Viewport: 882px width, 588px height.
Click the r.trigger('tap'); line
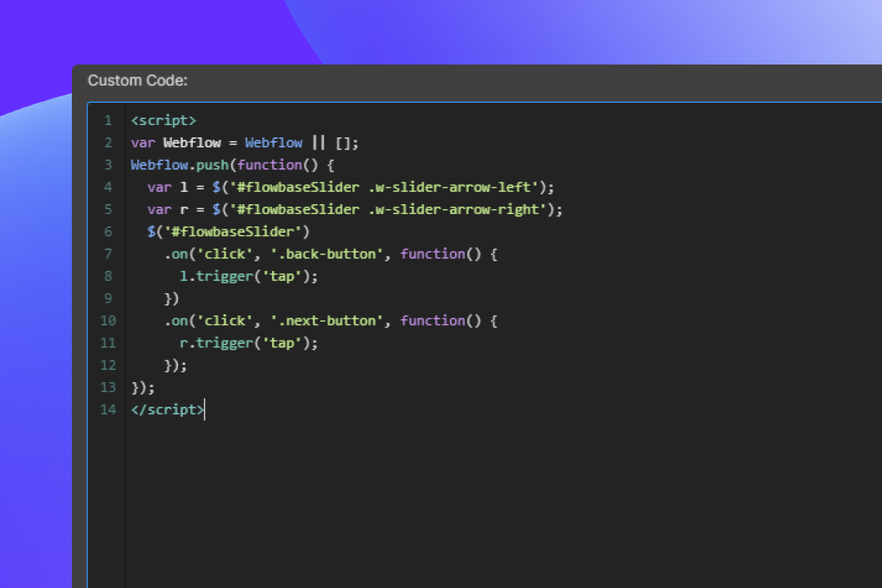pyautogui.click(x=248, y=343)
